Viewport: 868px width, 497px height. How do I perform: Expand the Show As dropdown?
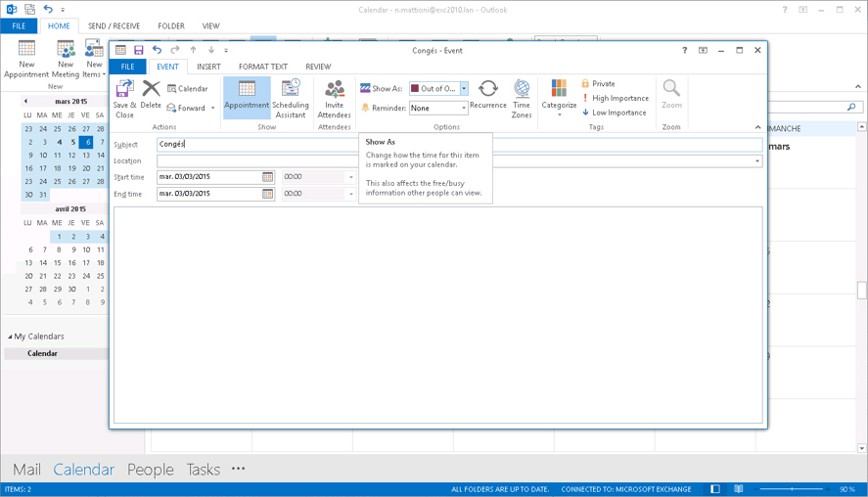(x=464, y=89)
